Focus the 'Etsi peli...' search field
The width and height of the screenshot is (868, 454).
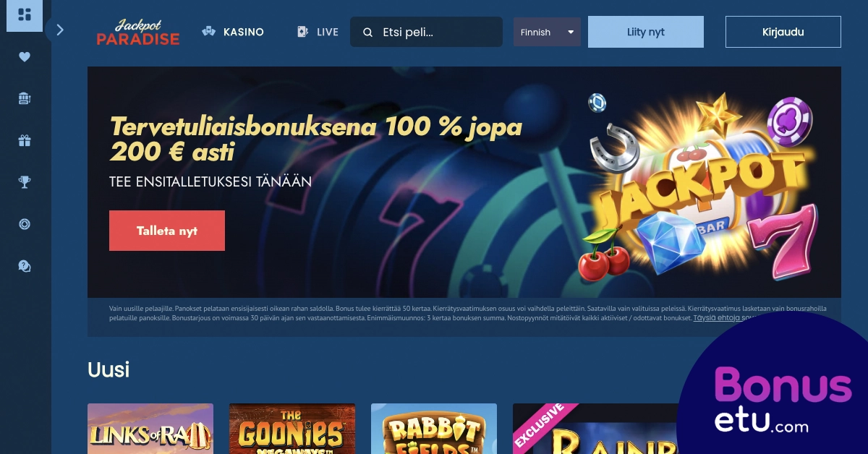(426, 32)
